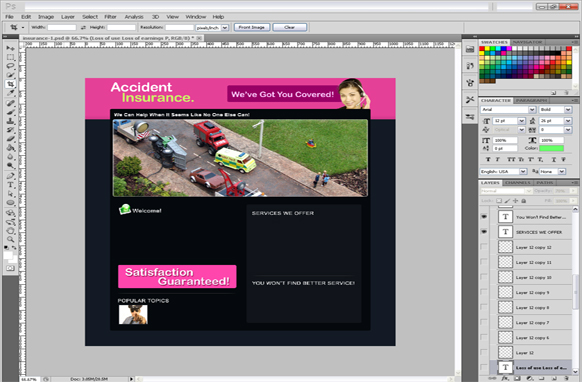Open the Layer menu

click(68, 17)
